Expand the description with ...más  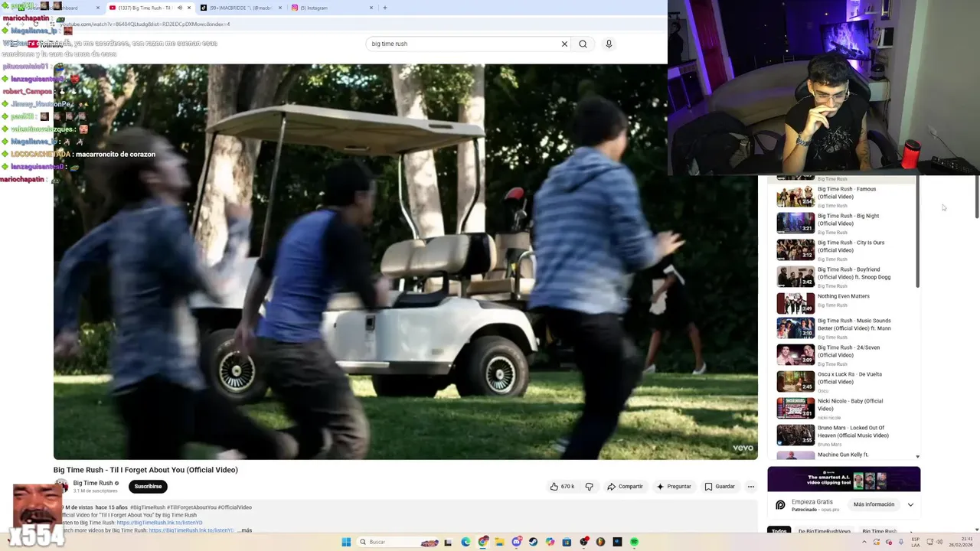[x=244, y=530]
